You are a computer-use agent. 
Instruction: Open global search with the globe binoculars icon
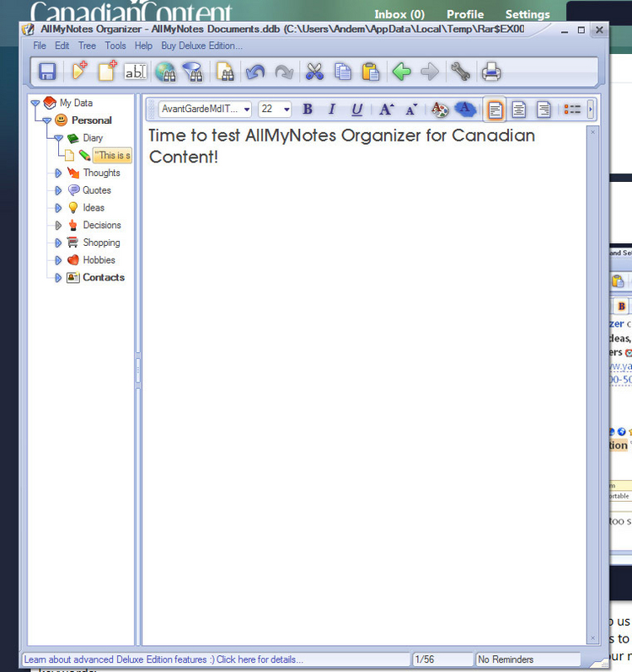[x=165, y=72]
